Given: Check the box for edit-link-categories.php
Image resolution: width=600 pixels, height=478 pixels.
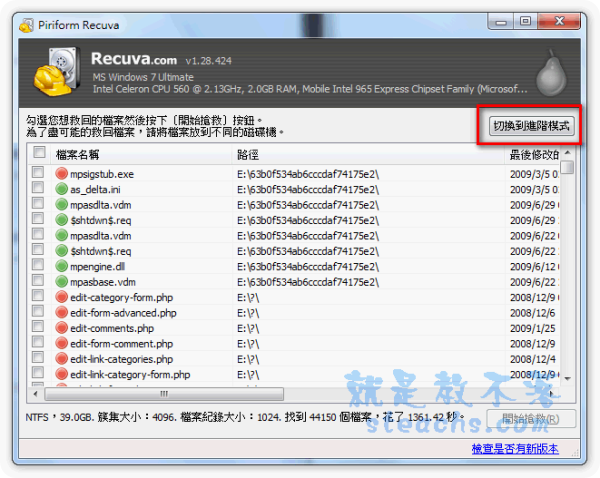Looking at the screenshot, I should tap(38, 357).
